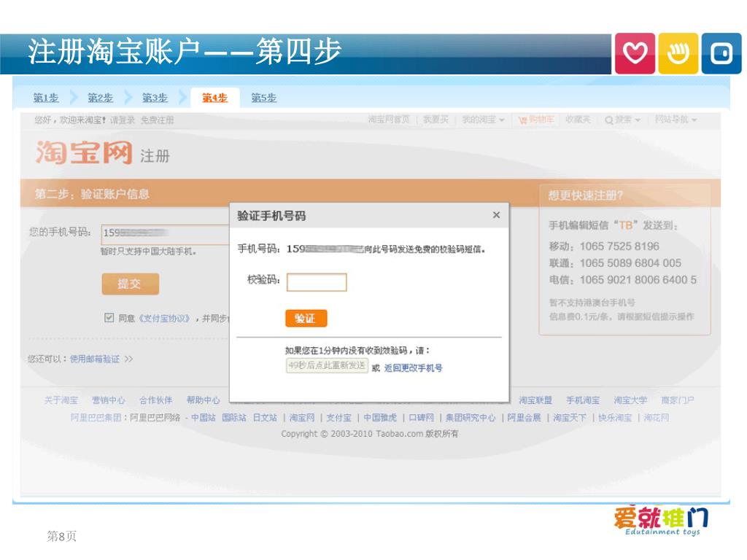Click the 爱就推门 logo
Screen dimensions: 747x560
tap(661, 520)
